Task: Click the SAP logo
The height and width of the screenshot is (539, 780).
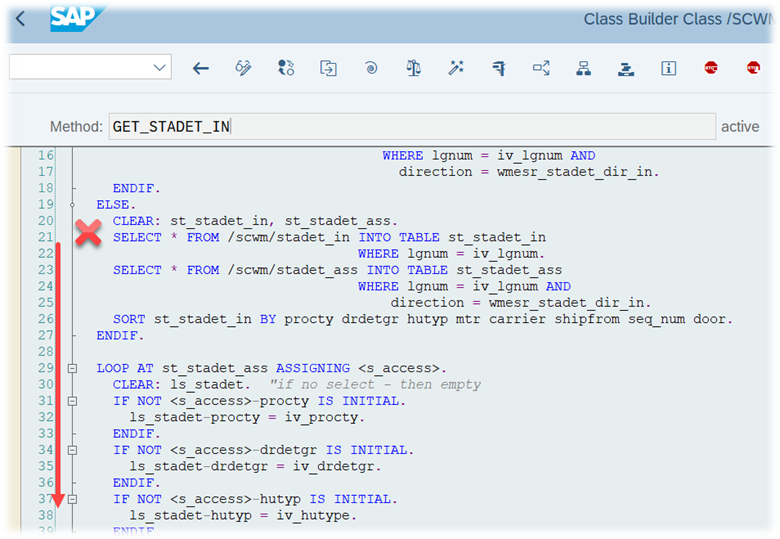Action: (x=78, y=19)
